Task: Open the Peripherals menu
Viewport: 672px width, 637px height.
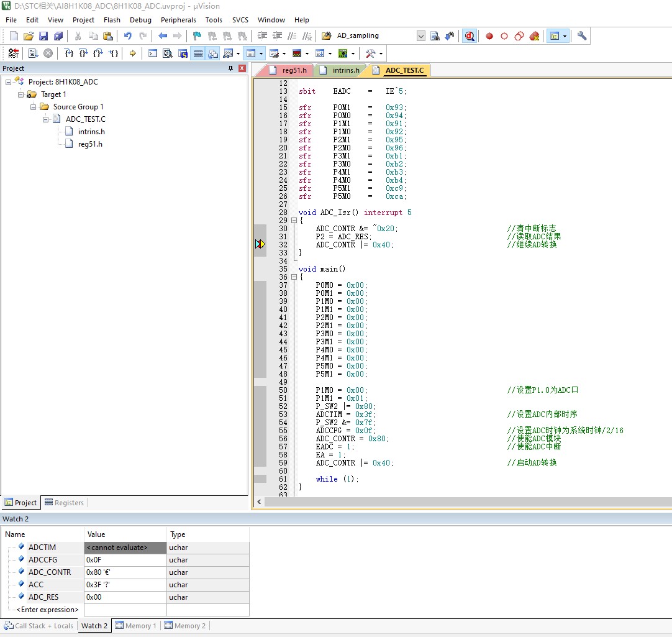Action: 178,20
